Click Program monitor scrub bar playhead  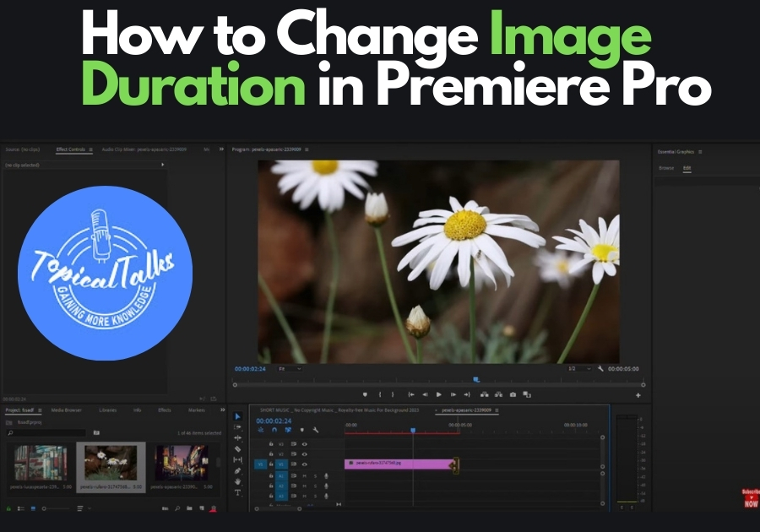(476, 380)
